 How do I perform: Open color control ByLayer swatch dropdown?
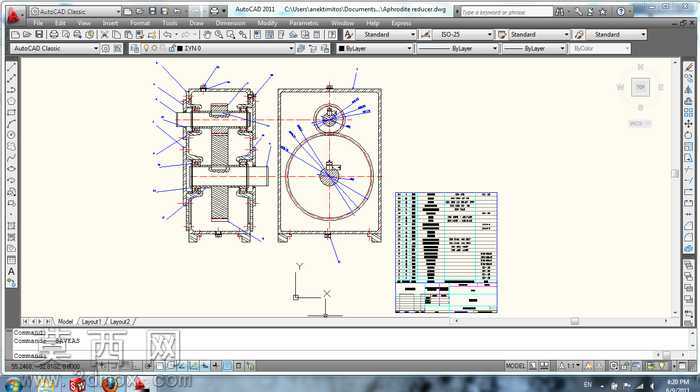point(375,48)
